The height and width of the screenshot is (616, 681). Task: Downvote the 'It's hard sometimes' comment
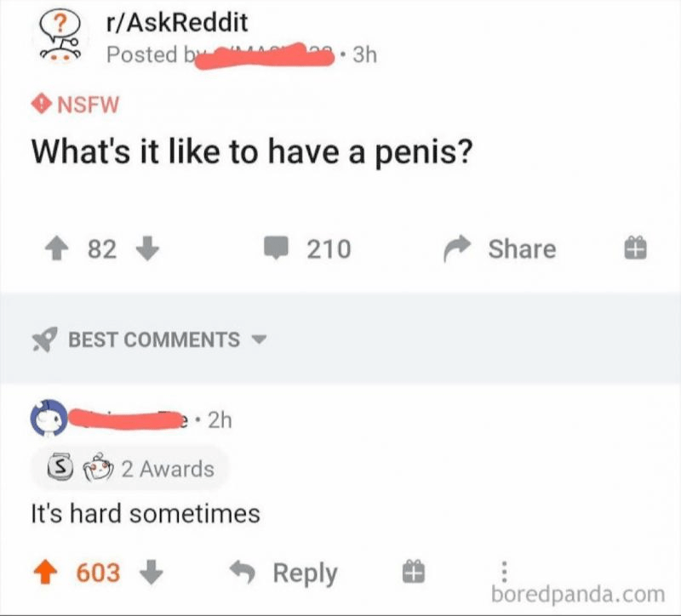pos(152,572)
